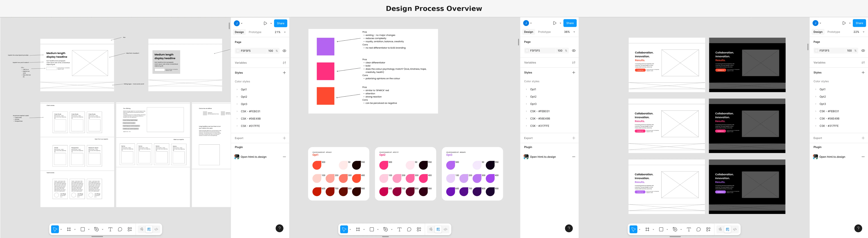Toggle page color visibility eye in the 21% window
Viewport: 868px width, 238px height.
(x=284, y=51)
